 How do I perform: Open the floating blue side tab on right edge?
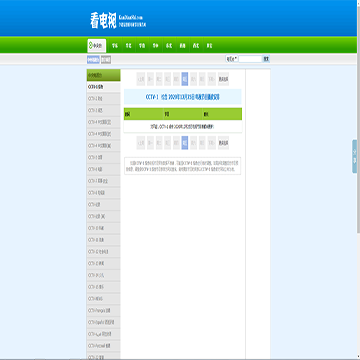(354, 156)
